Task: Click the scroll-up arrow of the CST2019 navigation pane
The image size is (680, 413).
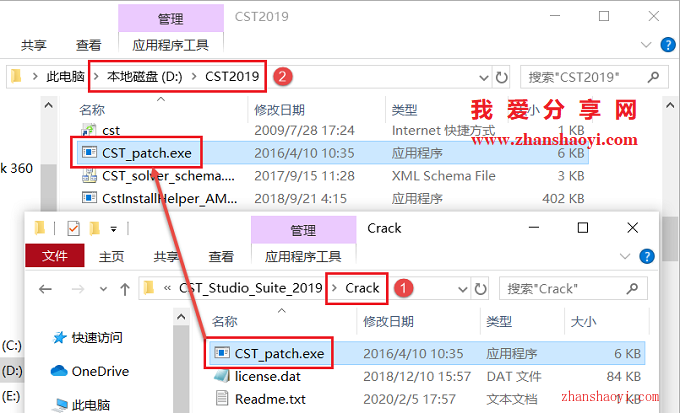Action: tap(49, 105)
